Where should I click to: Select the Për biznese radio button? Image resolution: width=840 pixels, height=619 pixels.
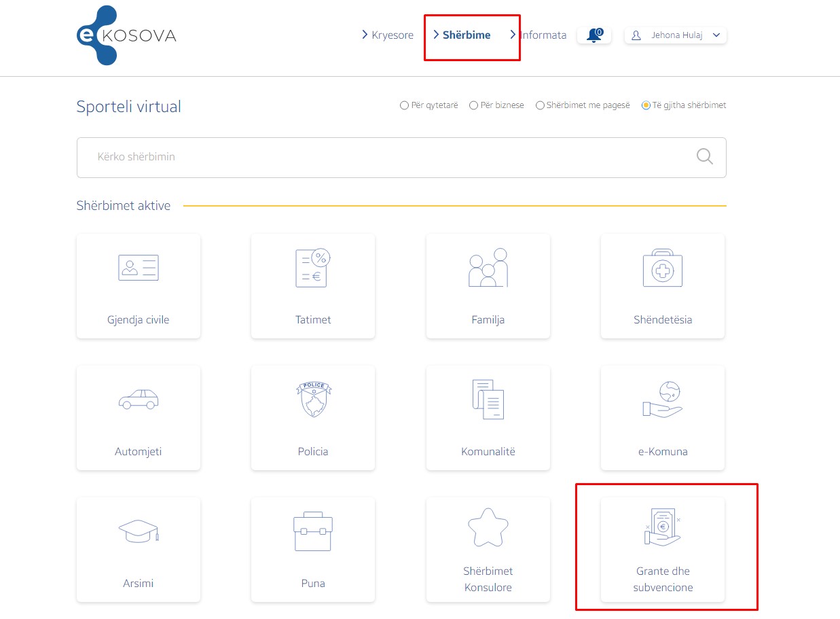point(473,105)
